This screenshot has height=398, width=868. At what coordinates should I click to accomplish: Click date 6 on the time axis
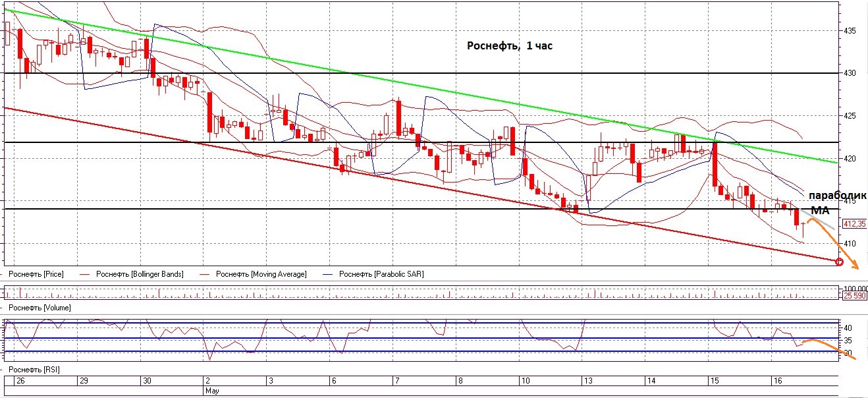[x=334, y=381]
